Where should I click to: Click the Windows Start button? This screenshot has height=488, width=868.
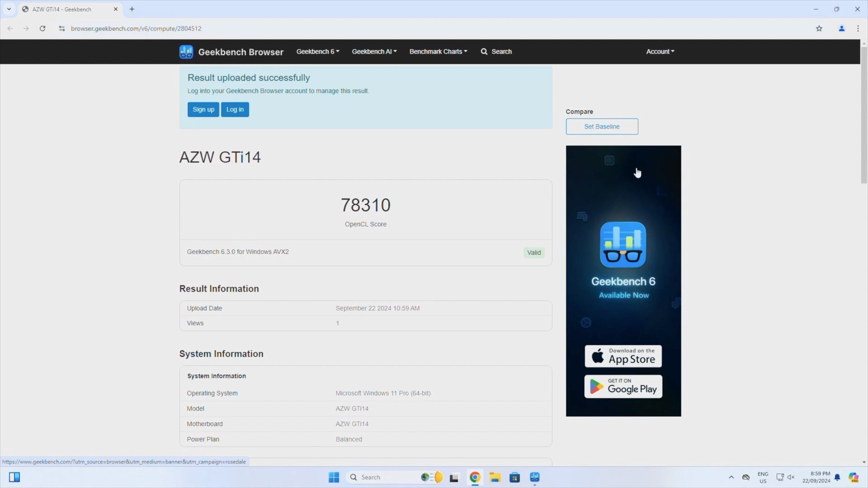[x=334, y=477]
